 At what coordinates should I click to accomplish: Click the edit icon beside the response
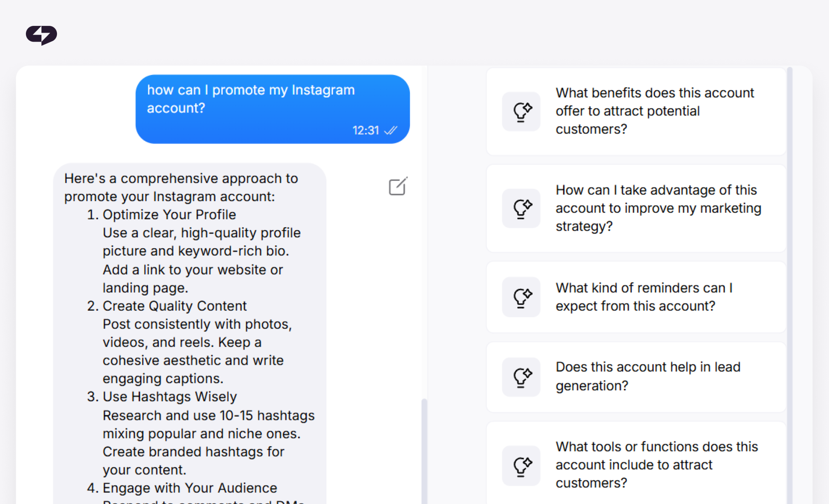[398, 186]
